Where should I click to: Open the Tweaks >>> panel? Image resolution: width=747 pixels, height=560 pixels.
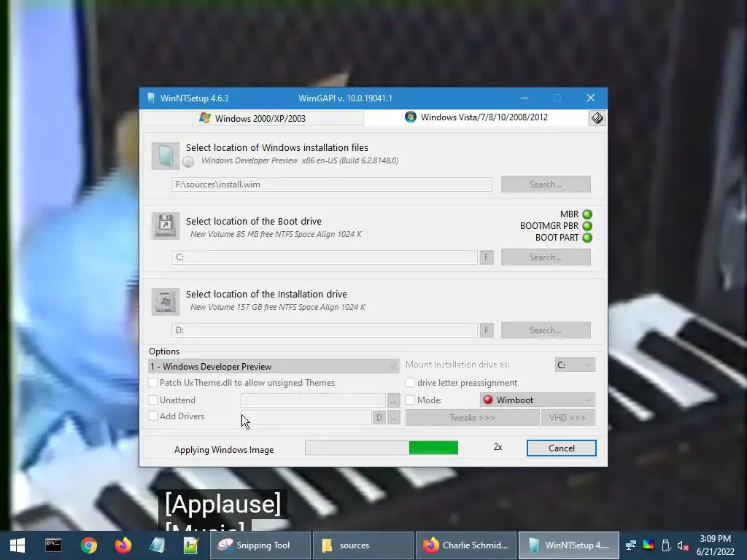(473, 418)
